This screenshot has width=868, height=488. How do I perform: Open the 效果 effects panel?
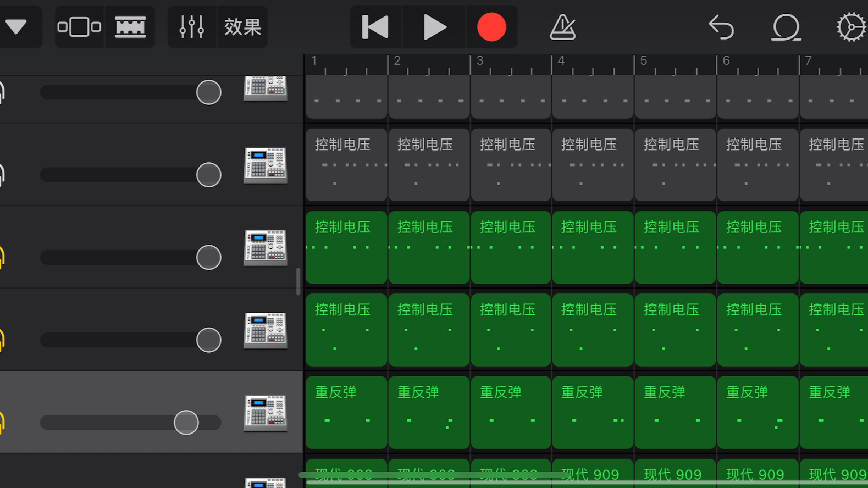pos(242,27)
